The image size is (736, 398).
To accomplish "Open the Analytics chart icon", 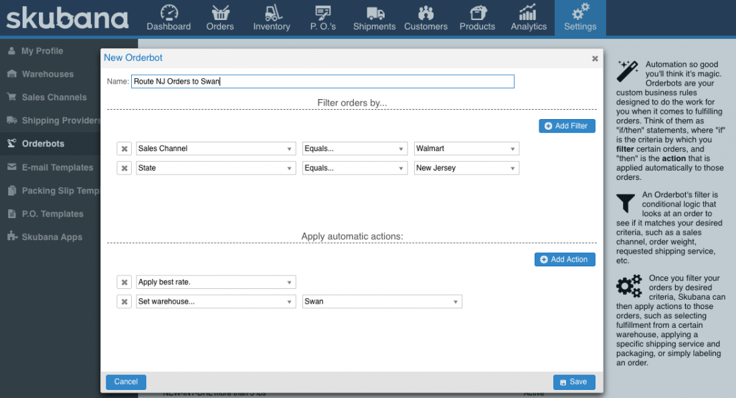I will (x=528, y=12).
